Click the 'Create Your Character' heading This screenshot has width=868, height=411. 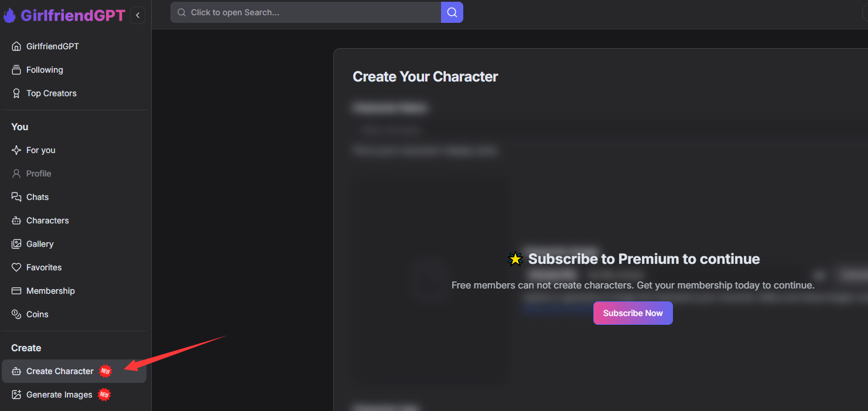[x=425, y=77]
